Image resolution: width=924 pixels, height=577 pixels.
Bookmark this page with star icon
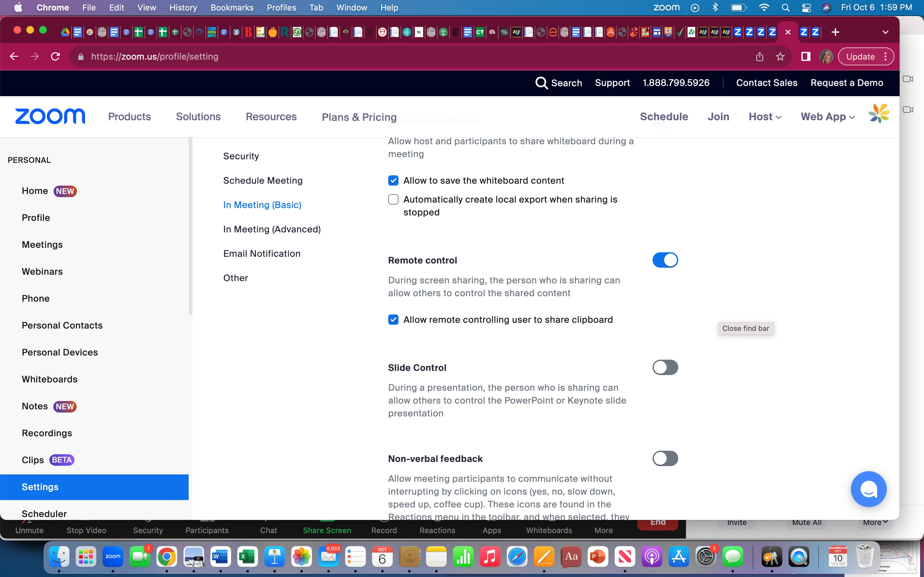pos(780,57)
